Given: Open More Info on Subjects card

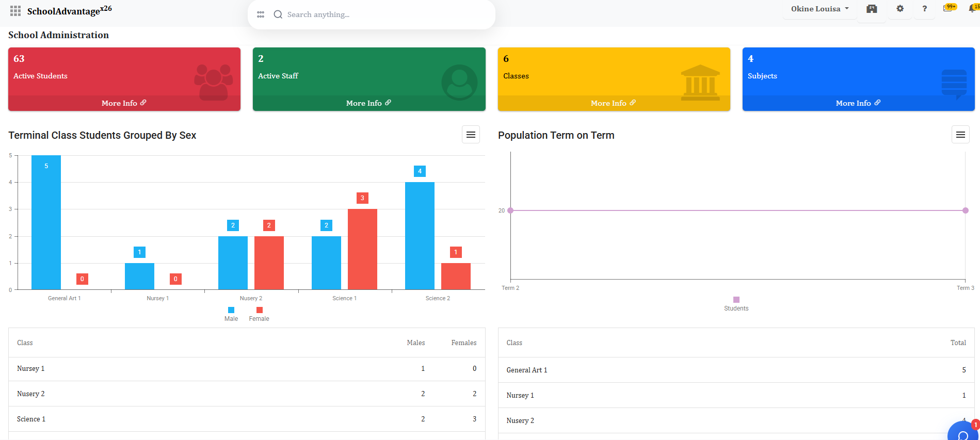Looking at the screenshot, I should pos(858,103).
